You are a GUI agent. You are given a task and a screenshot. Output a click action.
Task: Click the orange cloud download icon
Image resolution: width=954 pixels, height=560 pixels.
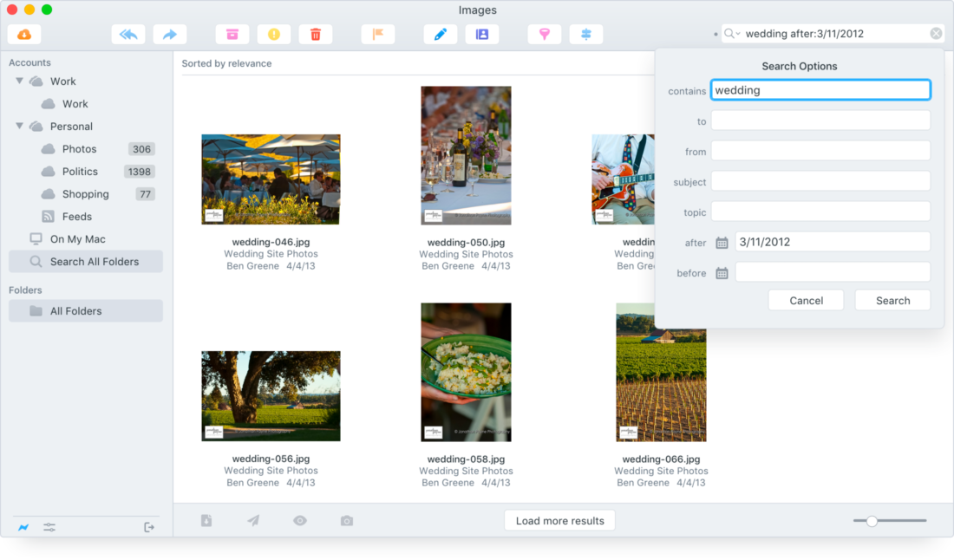point(24,34)
